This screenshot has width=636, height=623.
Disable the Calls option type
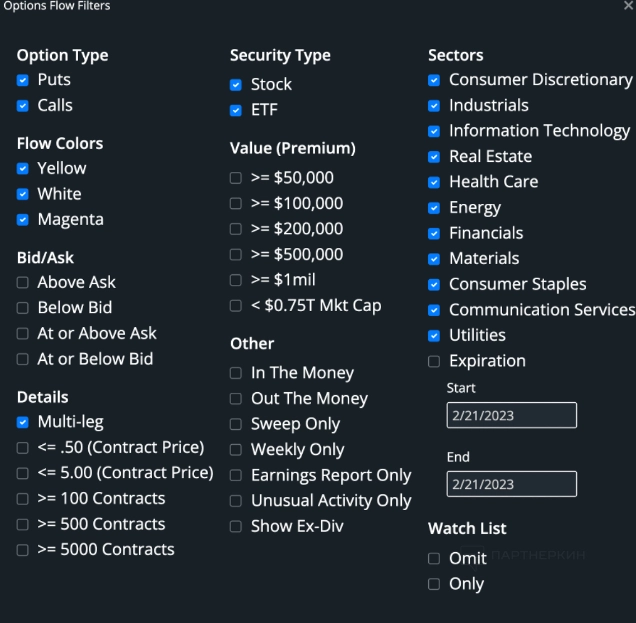pos(23,105)
